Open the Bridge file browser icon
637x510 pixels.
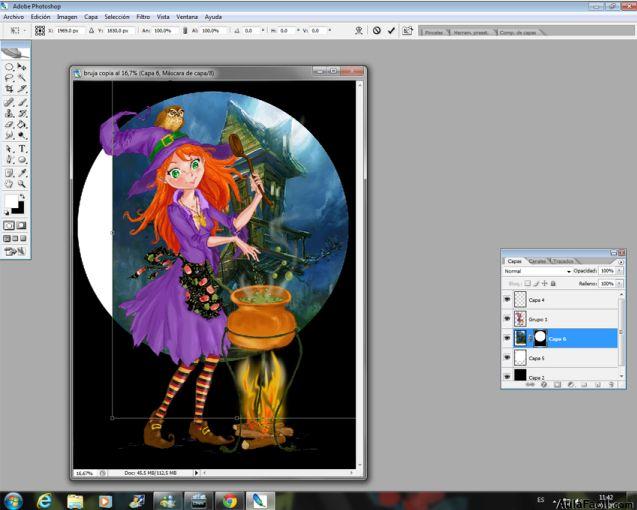(407, 30)
